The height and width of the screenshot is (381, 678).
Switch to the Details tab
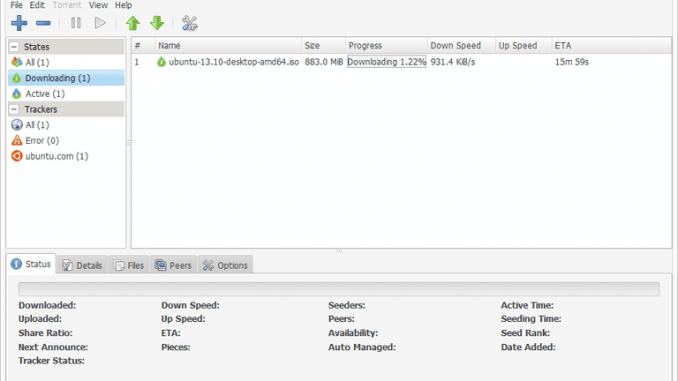pyautogui.click(x=82, y=265)
